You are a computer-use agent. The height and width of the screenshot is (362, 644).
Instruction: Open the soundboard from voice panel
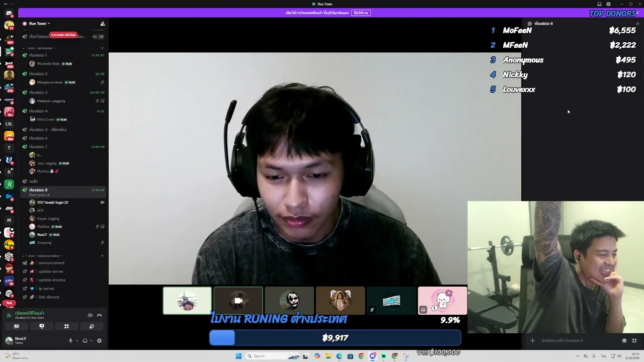point(92,326)
